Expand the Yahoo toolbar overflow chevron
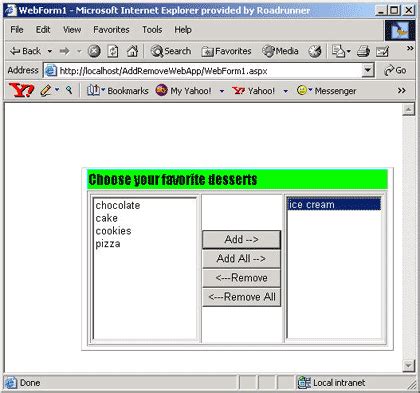 pyautogui.click(x=402, y=90)
